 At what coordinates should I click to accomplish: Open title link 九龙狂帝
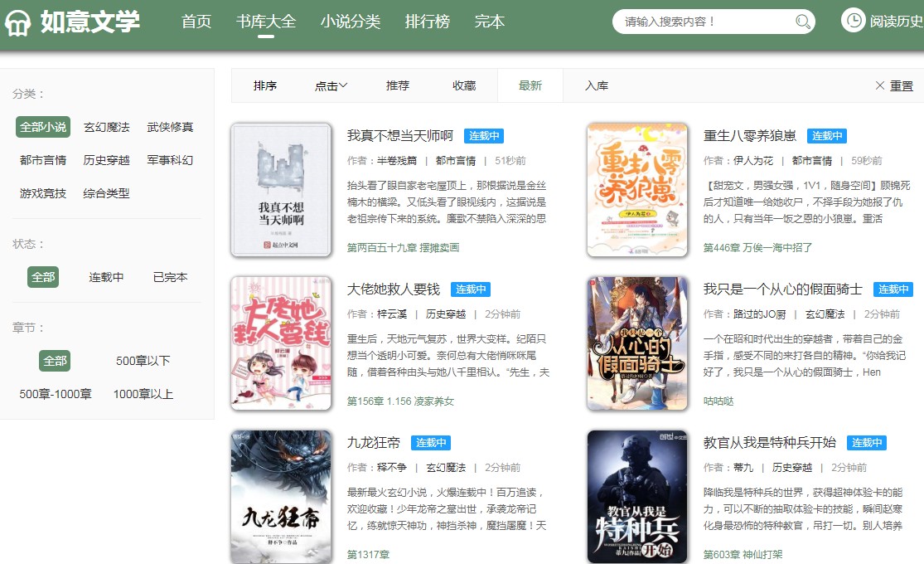(374, 442)
